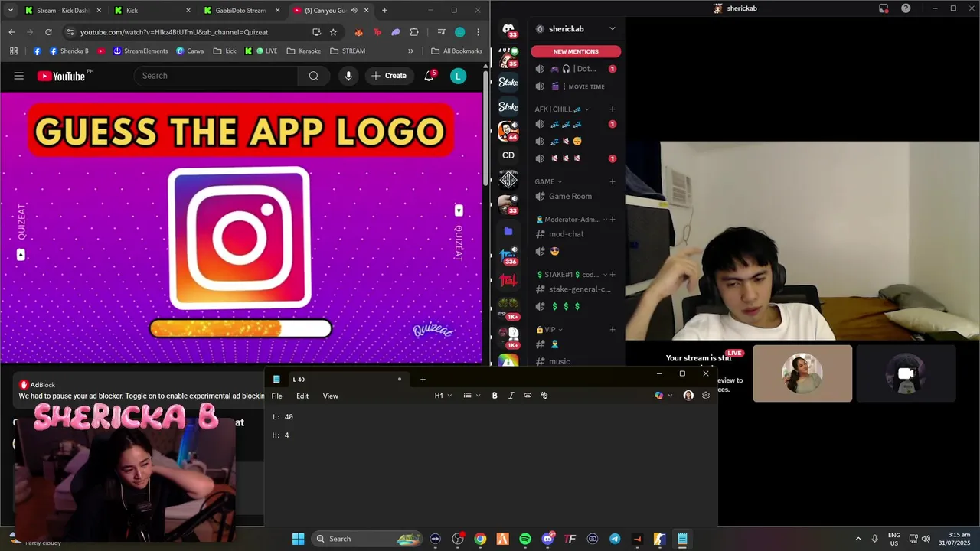Click the MetaMask fox extension icon
Screen dimensions: 980x551
[x=358, y=32]
